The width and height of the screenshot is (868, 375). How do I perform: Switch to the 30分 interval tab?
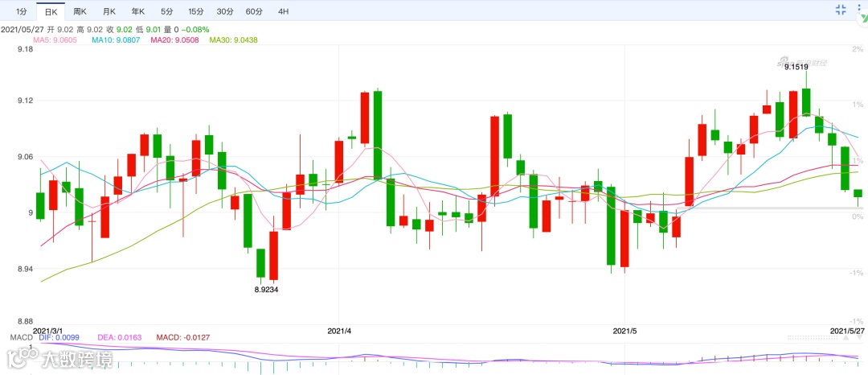tap(225, 11)
